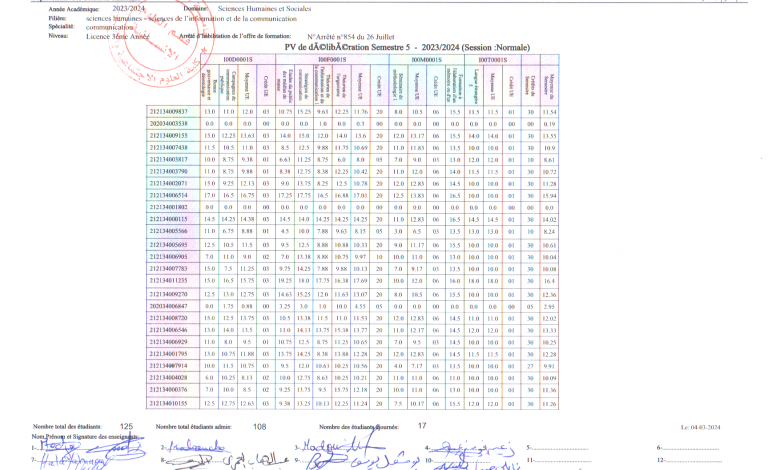Click student ID 212134001802
780x470 pixels.
(x=168, y=207)
